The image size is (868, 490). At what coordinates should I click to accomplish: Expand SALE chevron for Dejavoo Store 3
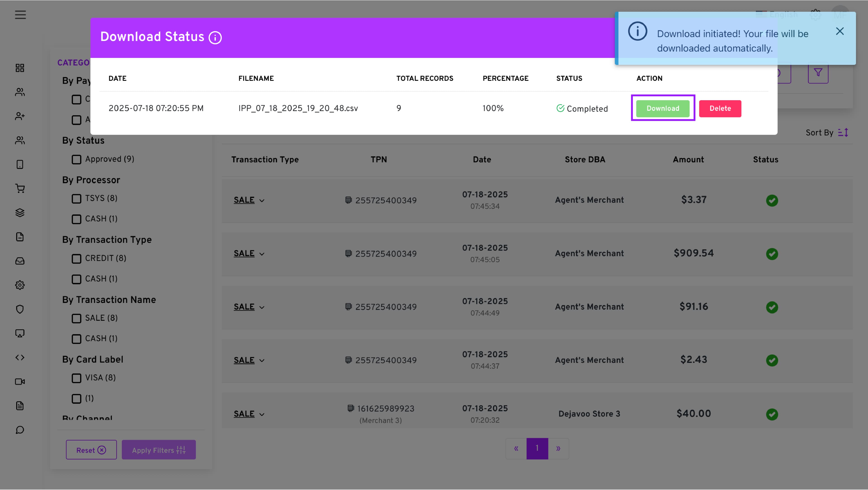coord(262,414)
